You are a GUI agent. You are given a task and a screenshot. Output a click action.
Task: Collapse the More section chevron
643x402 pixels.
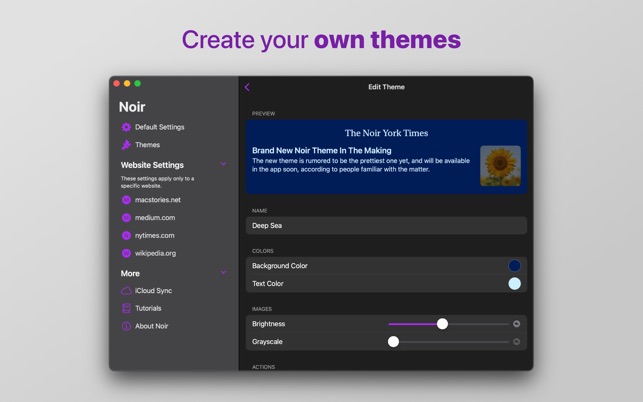tap(223, 273)
